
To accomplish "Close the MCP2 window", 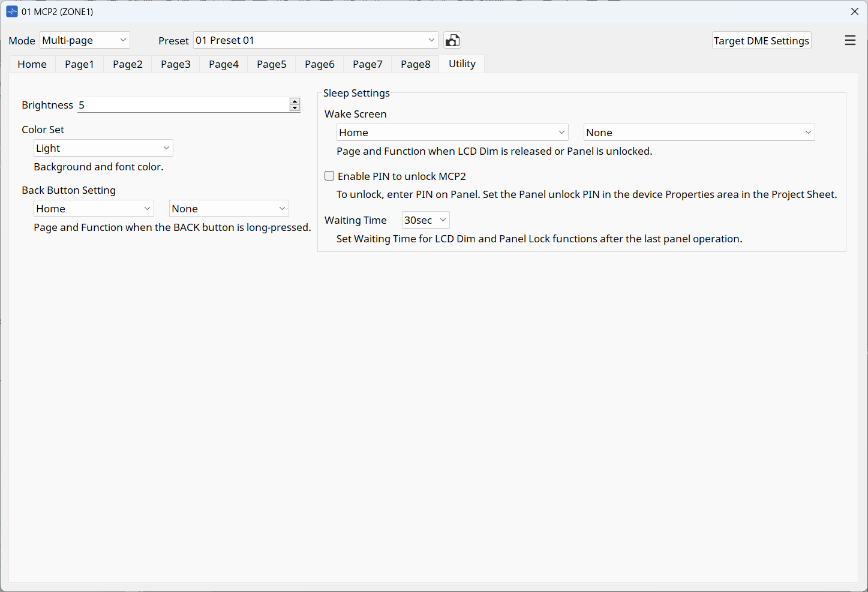I will pos(855,11).
